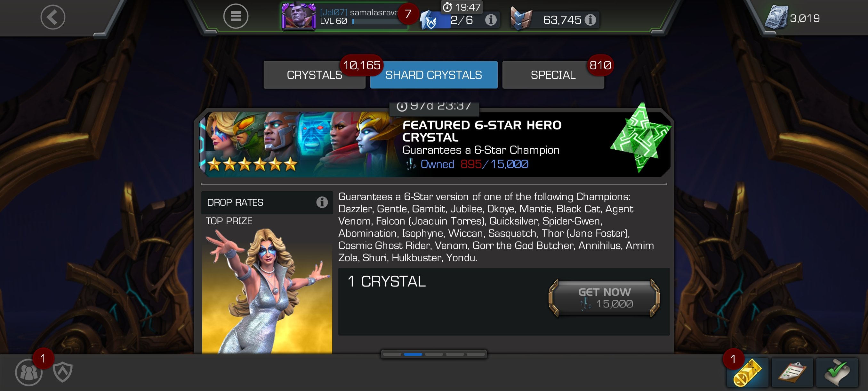
Task: Go back using the arrow icon
Action: [52, 17]
